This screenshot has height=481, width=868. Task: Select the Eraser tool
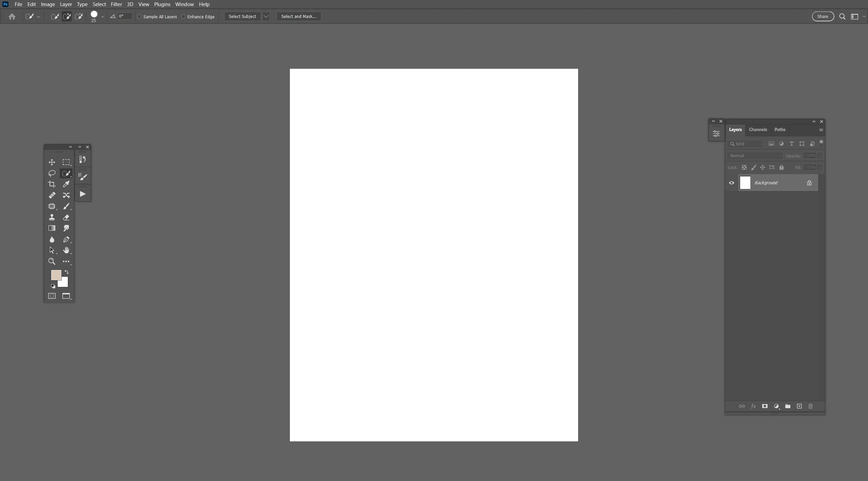(66, 217)
